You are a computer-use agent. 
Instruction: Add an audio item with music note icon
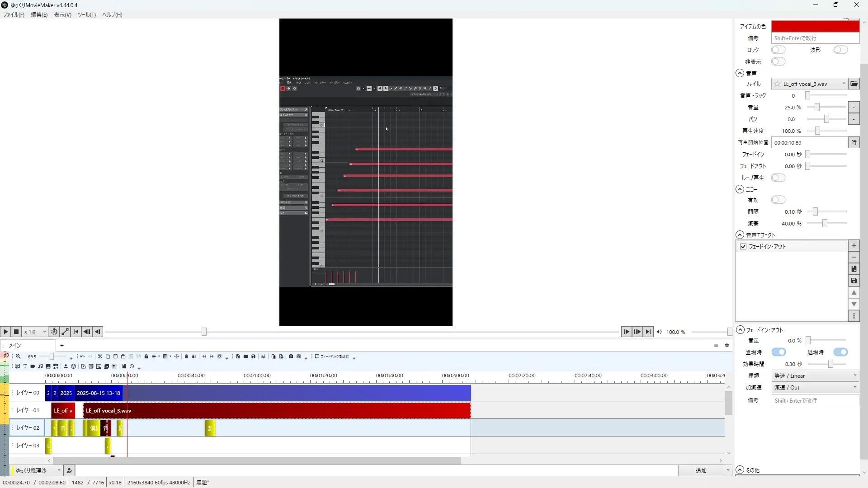click(40, 366)
